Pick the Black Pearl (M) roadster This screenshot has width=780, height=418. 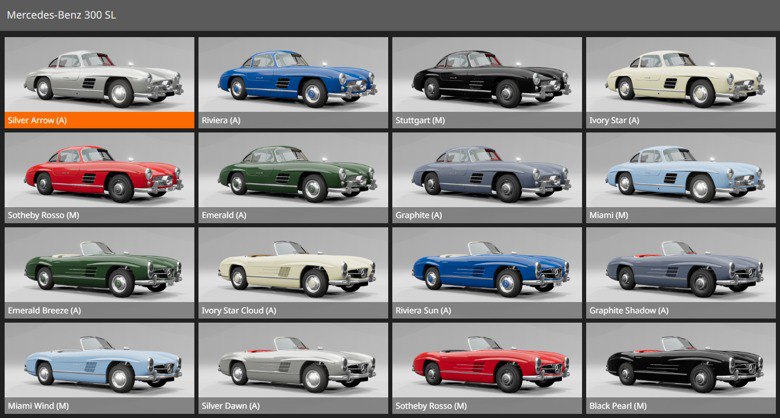click(x=682, y=360)
